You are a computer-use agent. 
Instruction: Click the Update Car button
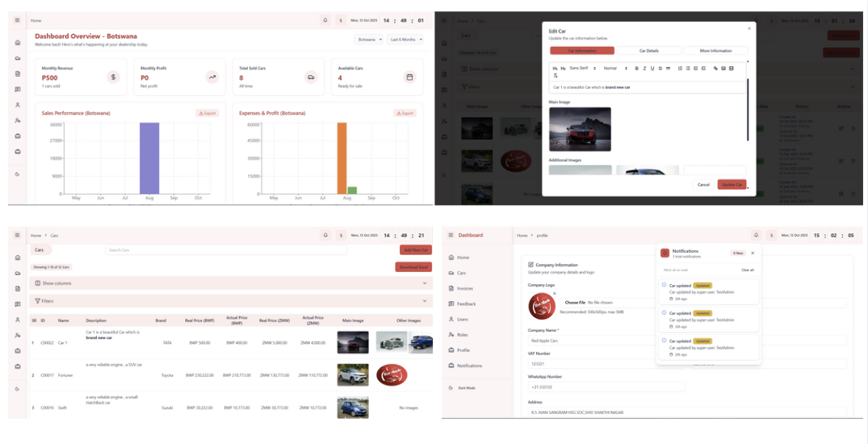coord(732,184)
